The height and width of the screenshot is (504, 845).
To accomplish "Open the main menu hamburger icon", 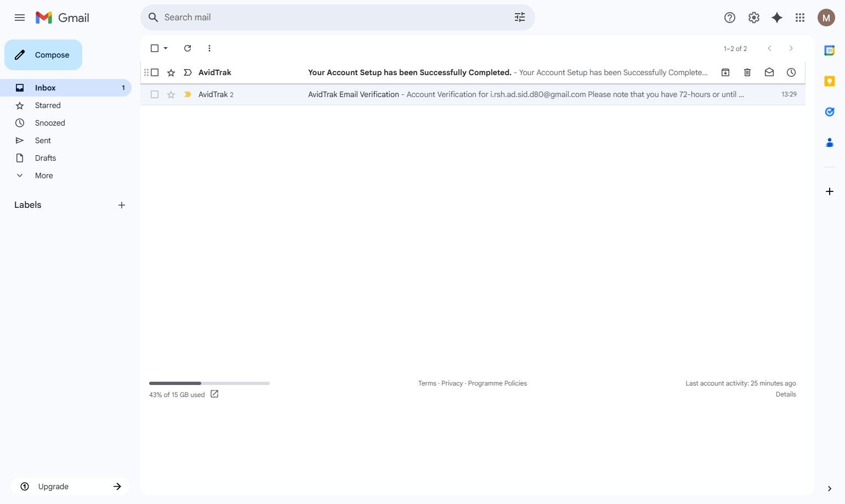I will pos(20,18).
